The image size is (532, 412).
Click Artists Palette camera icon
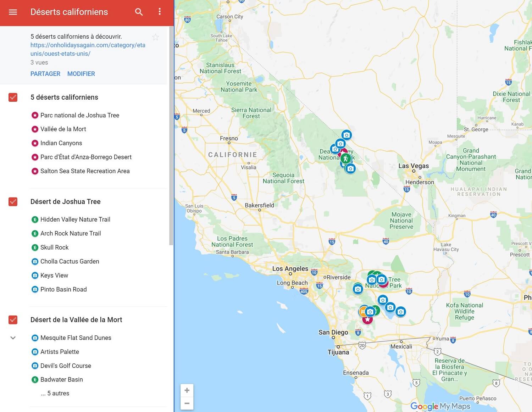[x=35, y=352]
